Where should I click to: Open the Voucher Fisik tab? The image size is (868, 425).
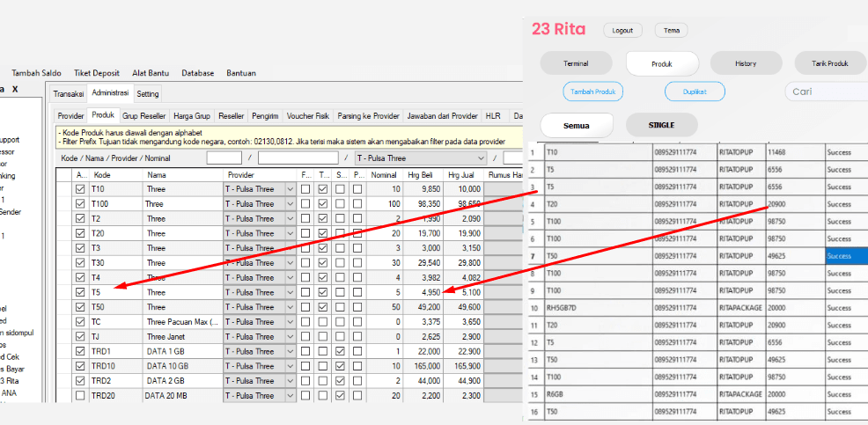point(306,116)
